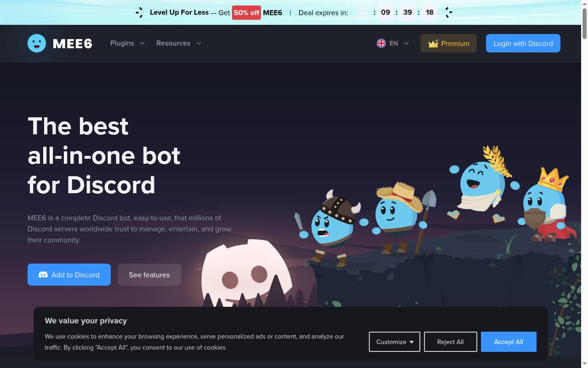Screen dimensions: 588x368
Task: Click the Customize dropdown triangle
Action: point(412,342)
